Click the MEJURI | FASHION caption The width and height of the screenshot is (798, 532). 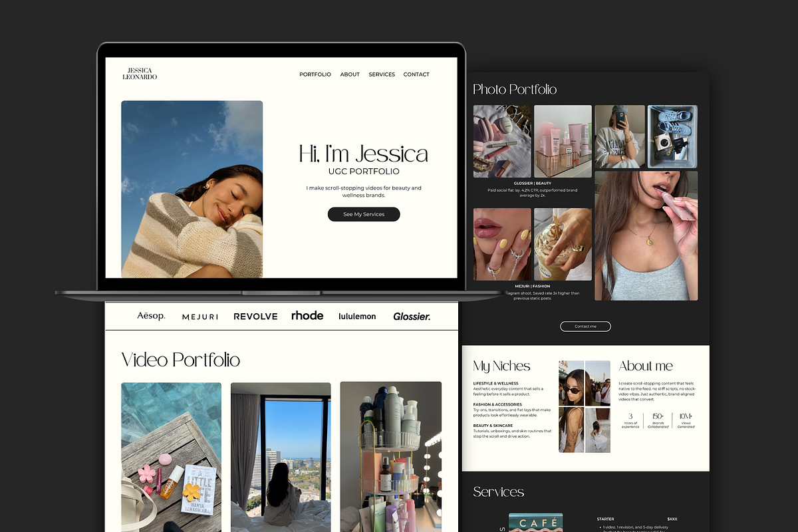pos(533,286)
